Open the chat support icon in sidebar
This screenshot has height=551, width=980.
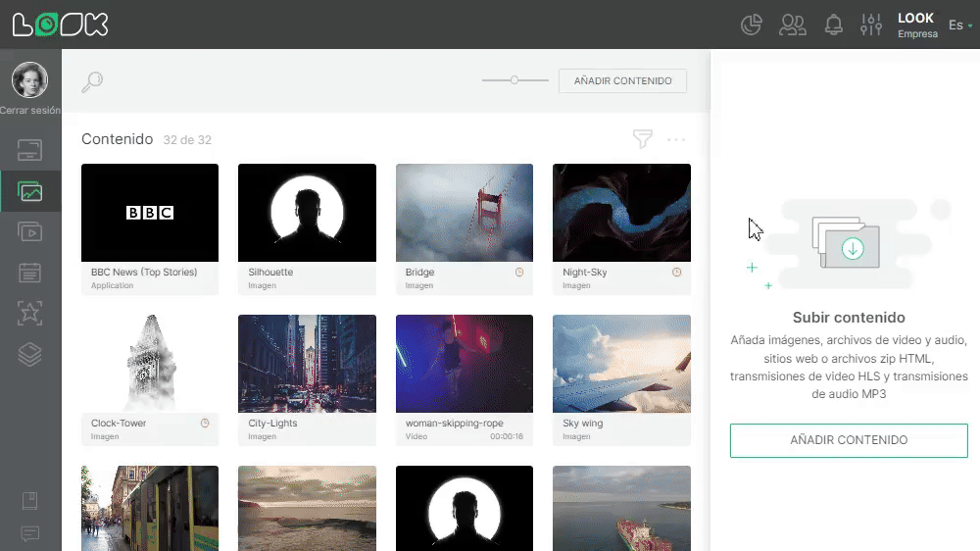click(30, 533)
